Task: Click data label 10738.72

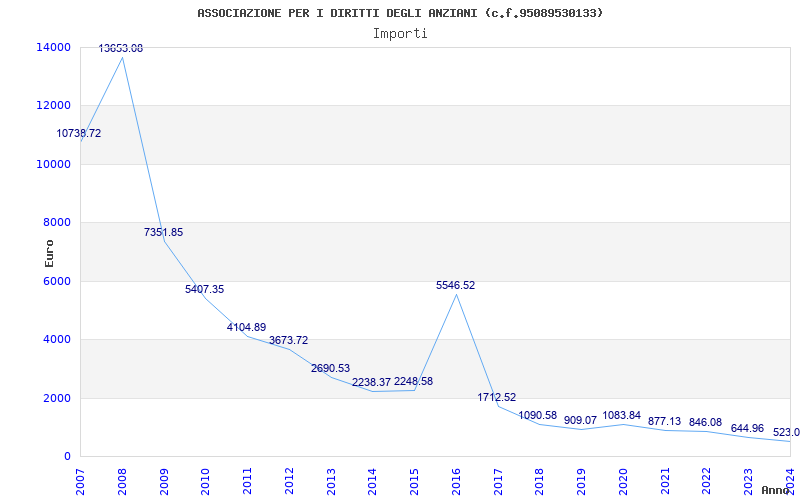Action: [x=79, y=134]
